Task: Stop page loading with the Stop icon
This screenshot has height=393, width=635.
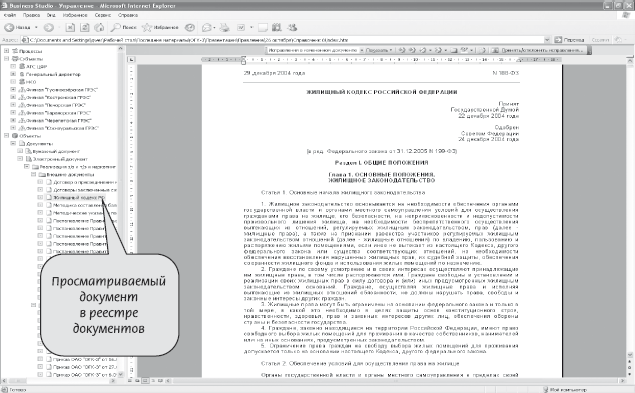Action: [x=70, y=28]
